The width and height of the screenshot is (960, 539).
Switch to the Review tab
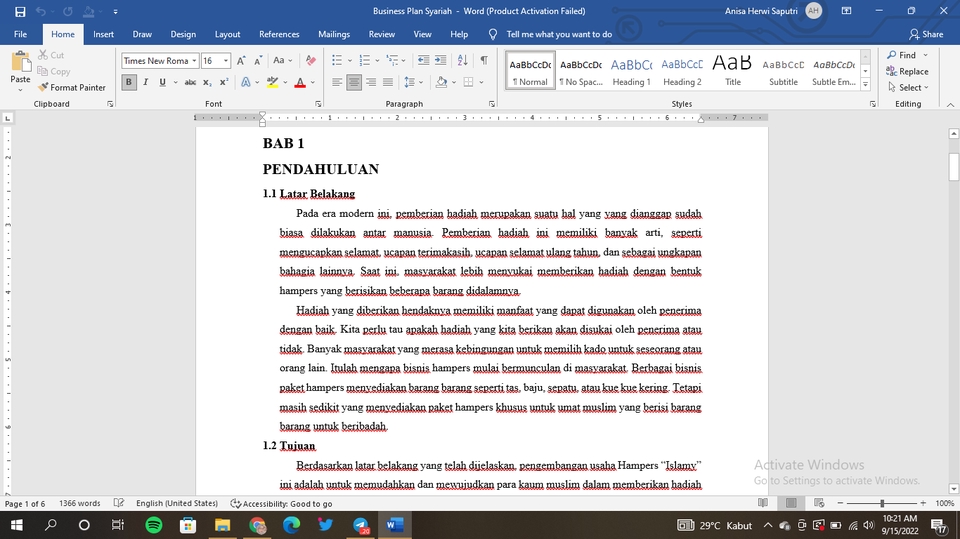tap(381, 34)
